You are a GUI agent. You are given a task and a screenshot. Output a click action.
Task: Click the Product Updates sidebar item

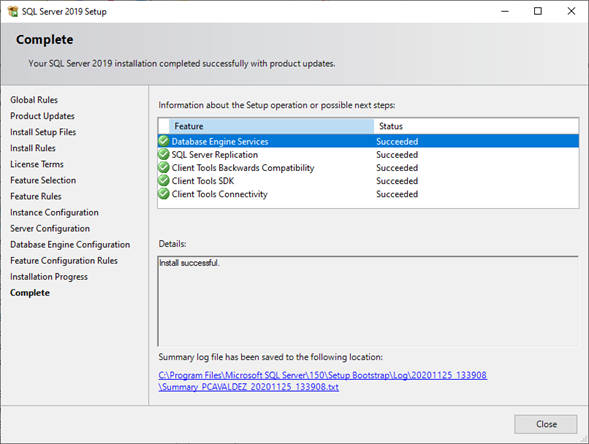coord(42,116)
